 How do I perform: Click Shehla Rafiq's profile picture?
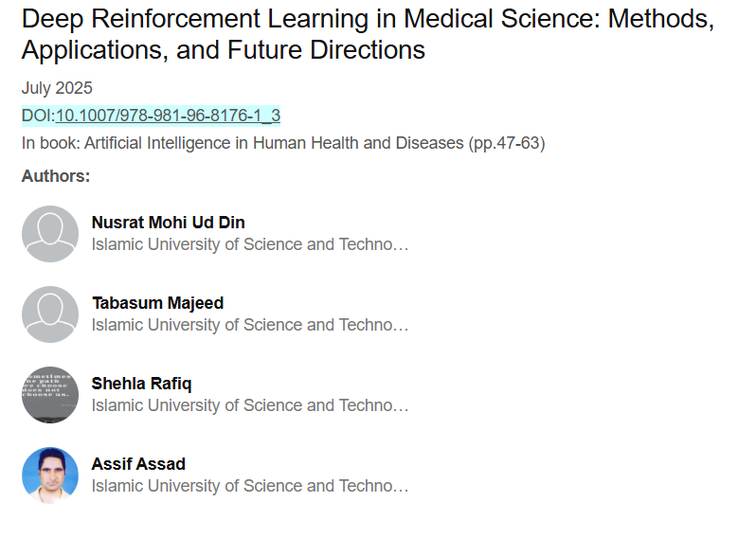point(50,395)
